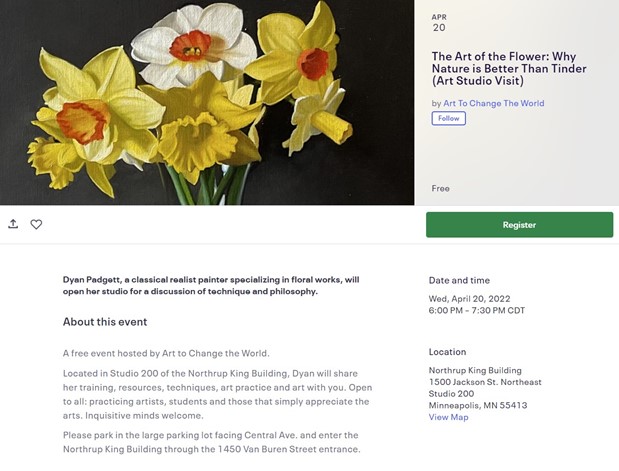Click the paragraph starting 'Located in Studio 200'
This screenshot has height=471, width=619.
coord(216,393)
